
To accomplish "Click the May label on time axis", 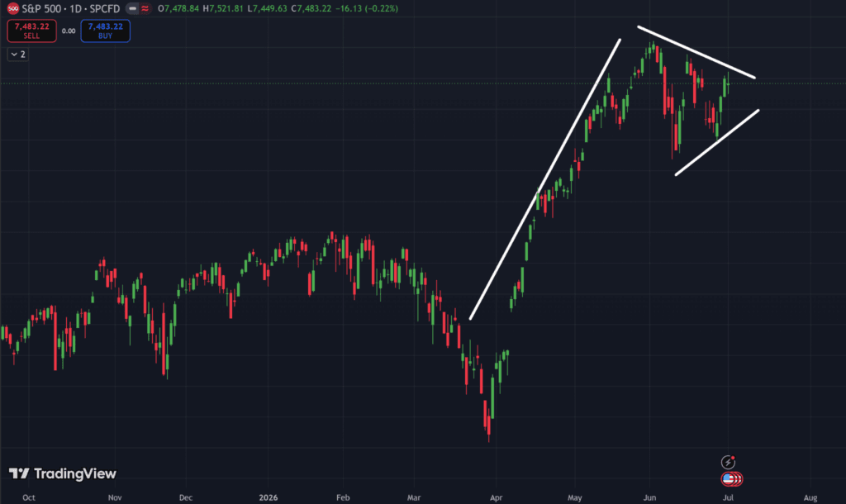I will click(575, 497).
